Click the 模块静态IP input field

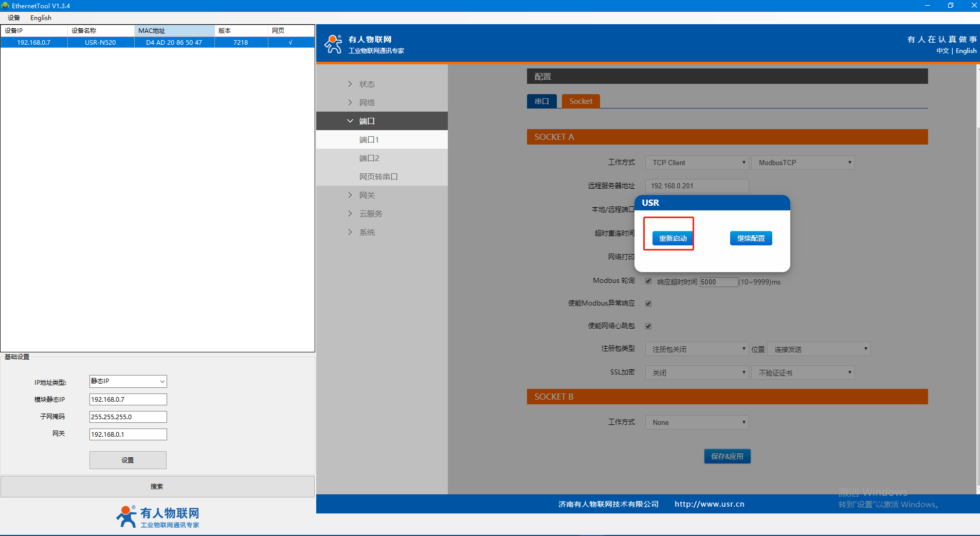[128, 399]
